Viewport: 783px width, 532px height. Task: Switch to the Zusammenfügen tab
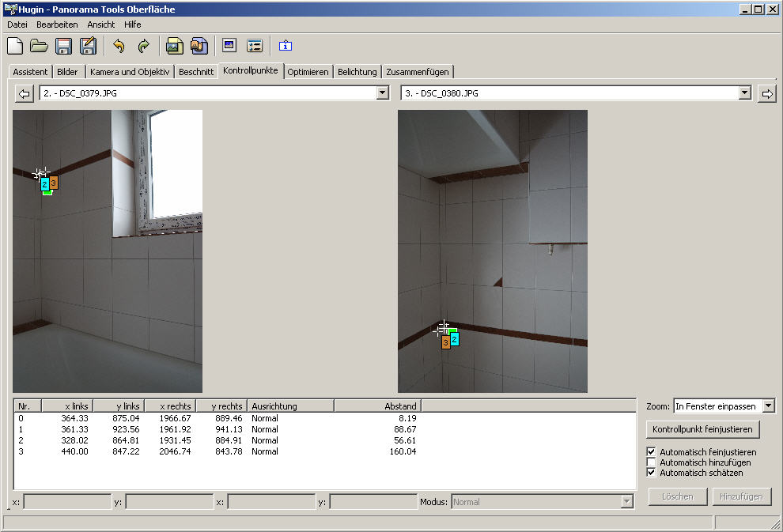[x=417, y=72]
